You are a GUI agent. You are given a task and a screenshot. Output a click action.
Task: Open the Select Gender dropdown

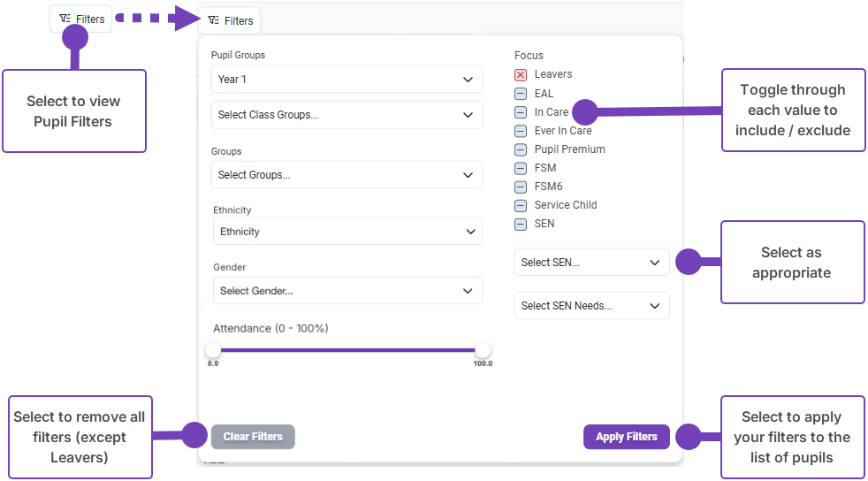pos(346,291)
